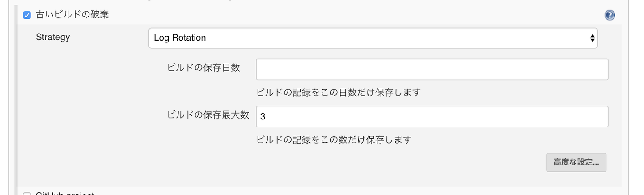Open the Strategy dropdown
Screen dimensions: 644x195
pos(373,38)
